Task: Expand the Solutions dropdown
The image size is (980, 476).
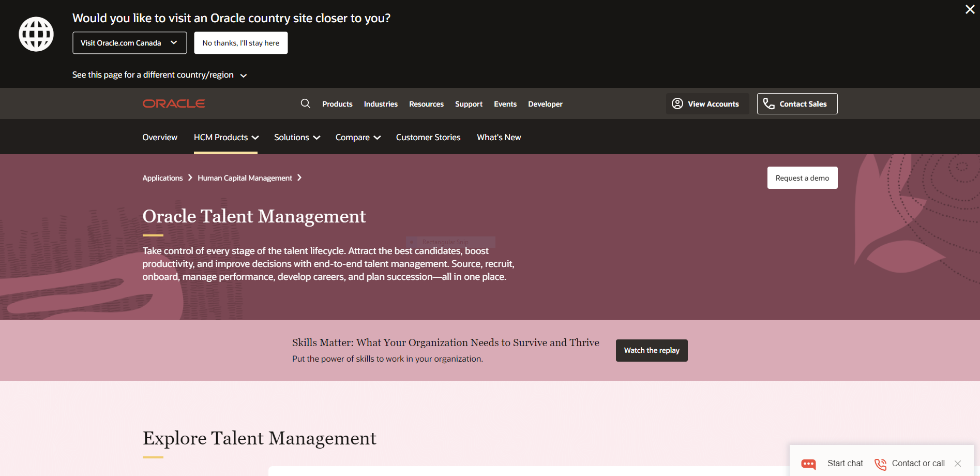Action: click(297, 137)
